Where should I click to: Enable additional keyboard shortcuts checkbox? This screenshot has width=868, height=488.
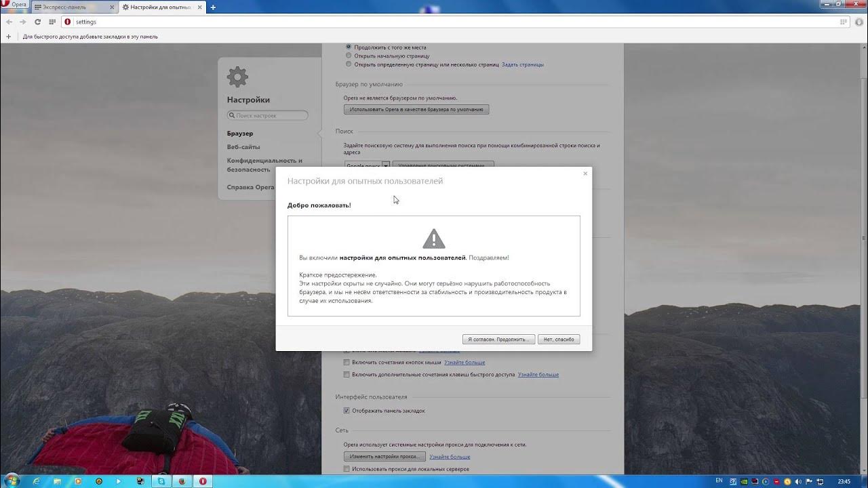[x=347, y=374]
